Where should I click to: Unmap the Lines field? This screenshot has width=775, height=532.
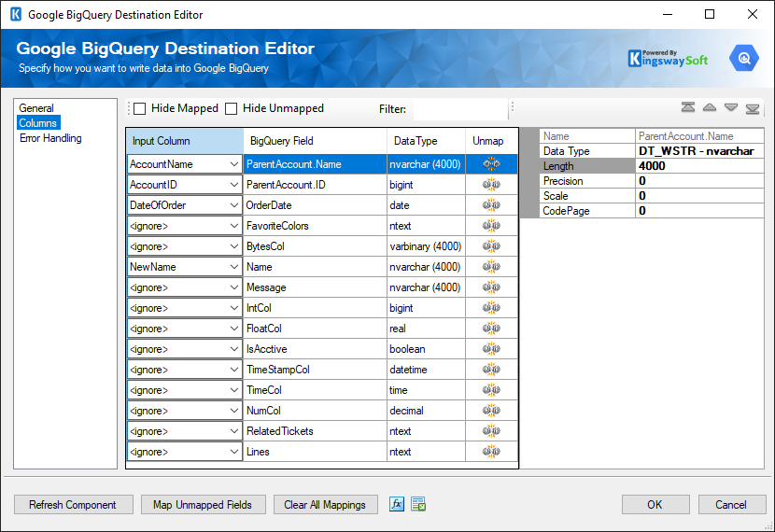pyautogui.click(x=491, y=452)
